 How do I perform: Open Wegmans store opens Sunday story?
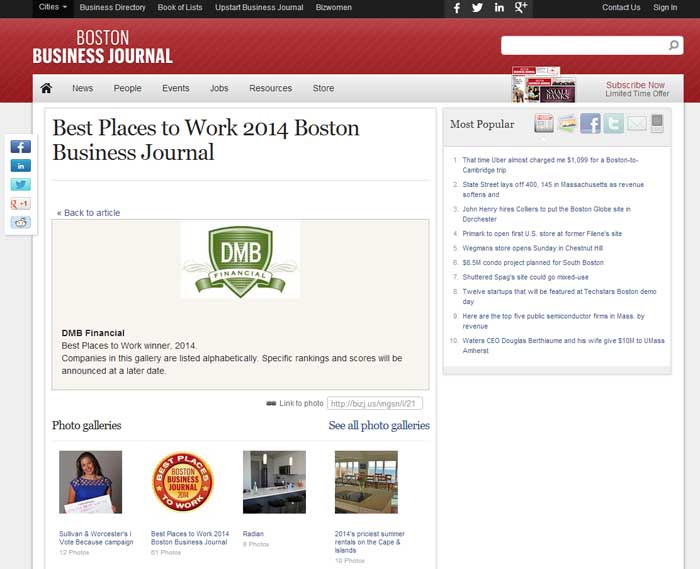[533, 248]
